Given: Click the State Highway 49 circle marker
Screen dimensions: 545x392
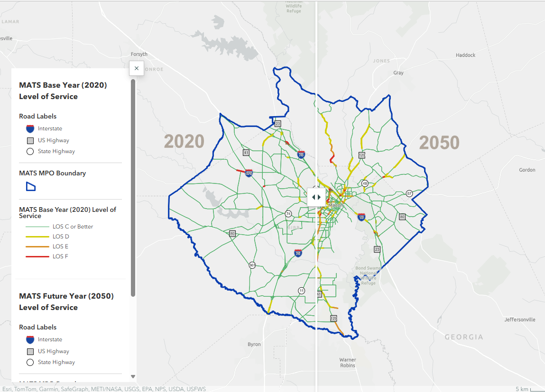Looking at the screenshot, I should pos(365,183).
